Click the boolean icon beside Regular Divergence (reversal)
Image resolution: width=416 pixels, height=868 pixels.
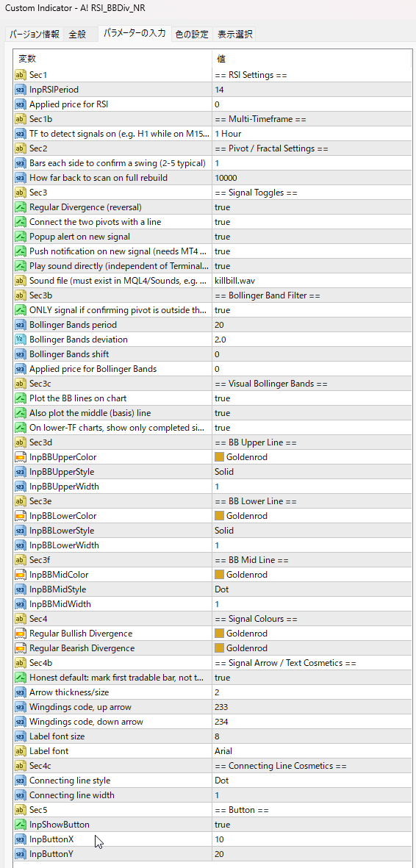[x=21, y=207]
